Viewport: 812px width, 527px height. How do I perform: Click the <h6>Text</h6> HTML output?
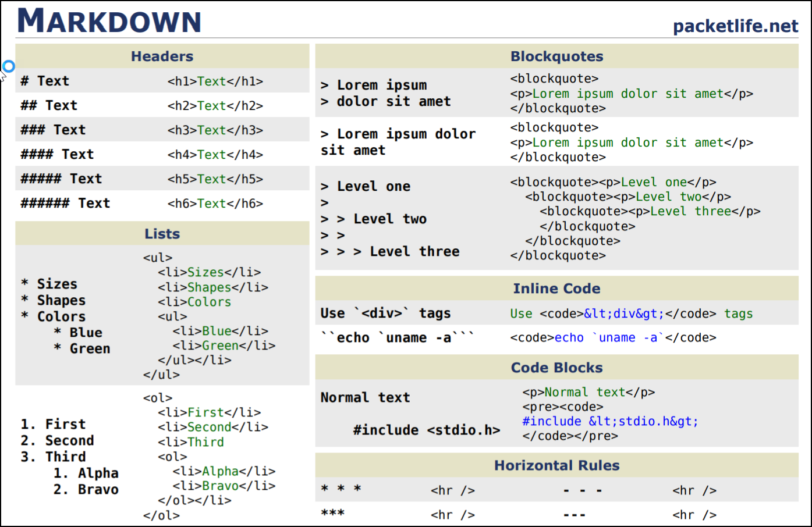pyautogui.click(x=215, y=204)
